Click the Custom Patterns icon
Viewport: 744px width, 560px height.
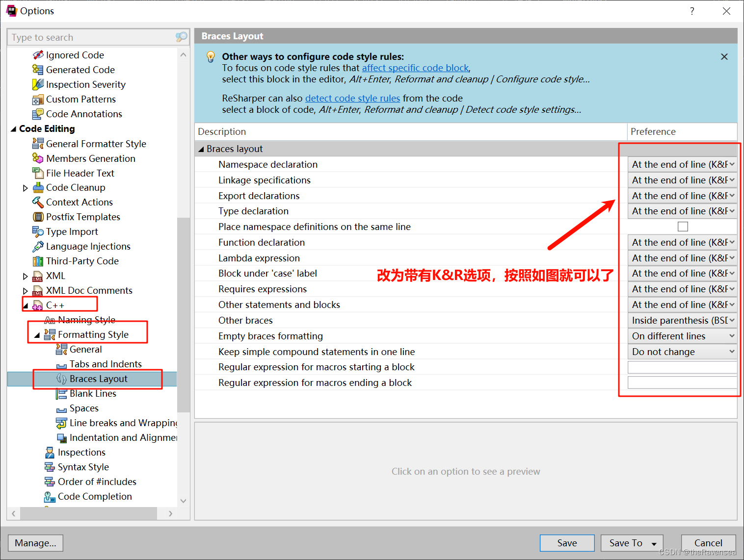click(x=38, y=100)
